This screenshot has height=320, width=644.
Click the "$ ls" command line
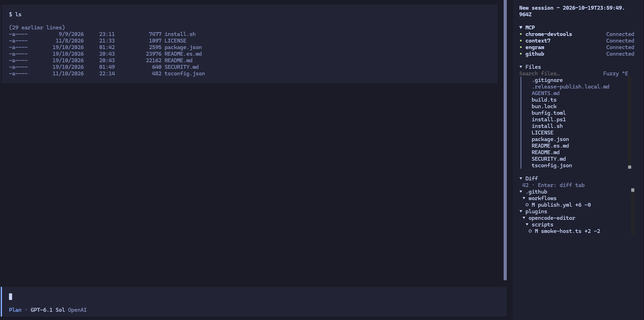pyautogui.click(x=15, y=15)
